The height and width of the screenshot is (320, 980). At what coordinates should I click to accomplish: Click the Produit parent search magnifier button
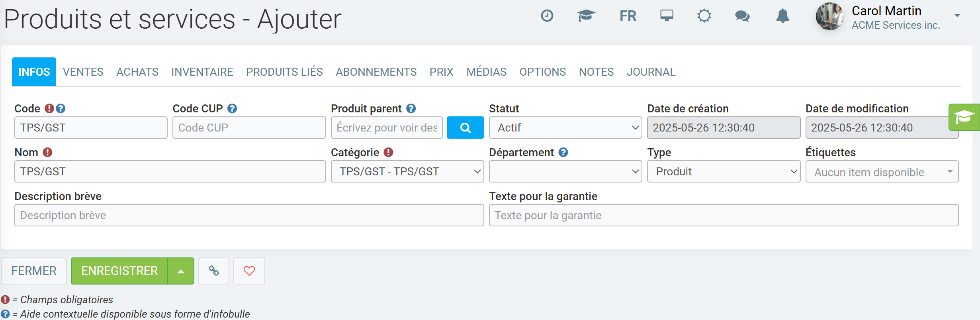click(x=465, y=128)
